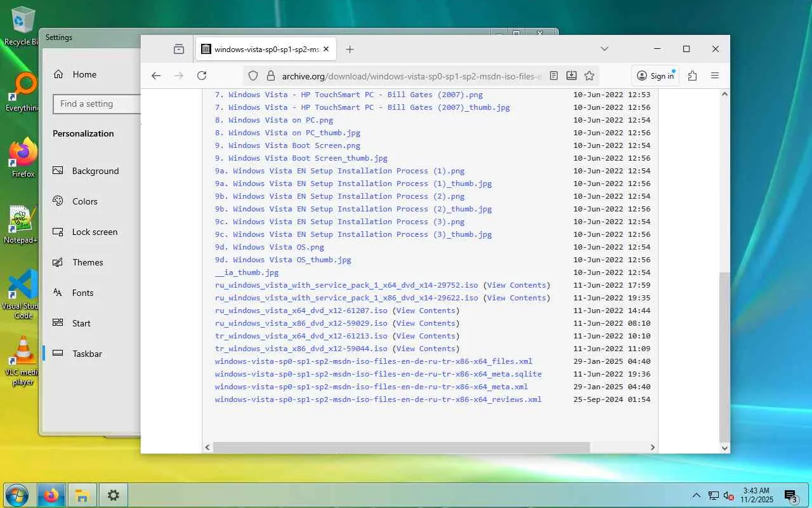
Task: Click horizontal scrollbar right arrow
Action: [x=652, y=448]
